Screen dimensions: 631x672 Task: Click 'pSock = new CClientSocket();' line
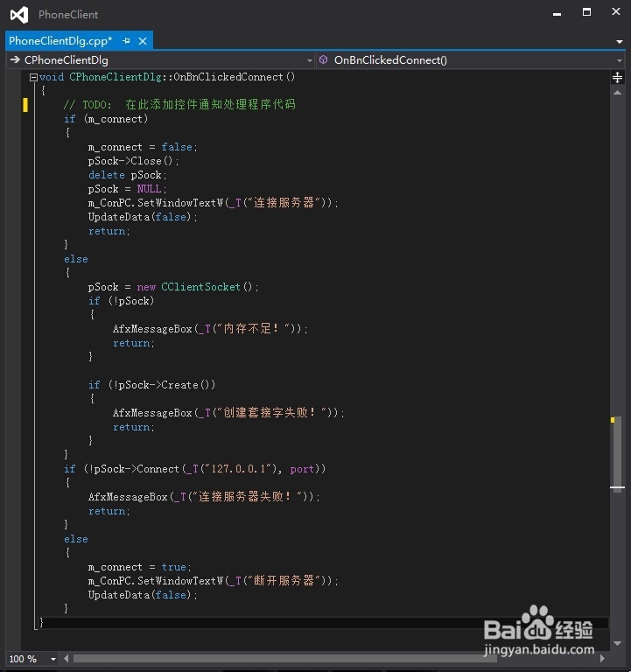pos(173,287)
